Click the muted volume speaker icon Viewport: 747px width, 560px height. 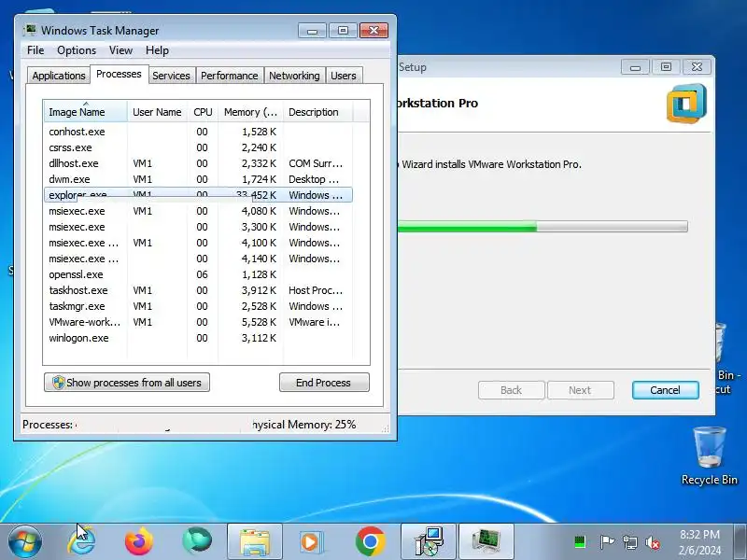pyautogui.click(x=653, y=542)
